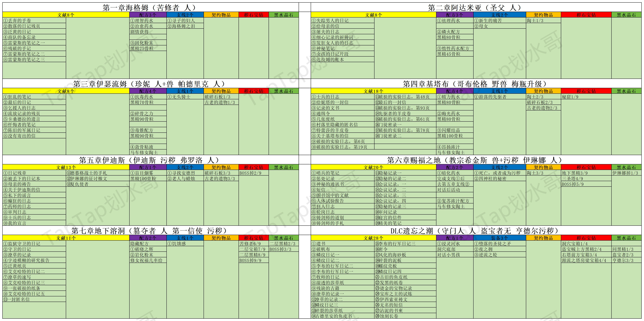Screen dimensions: 644x321
Task: Click the cell ③固化粉末
Action: pyautogui.click(x=148, y=43)
